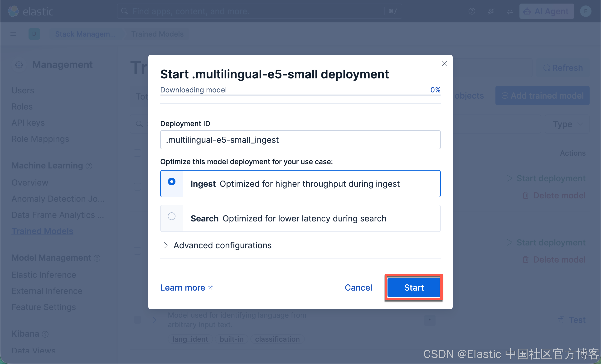The width and height of the screenshot is (601, 364).
Task: Click the play icon of upper Start deployment
Action: [x=509, y=178]
